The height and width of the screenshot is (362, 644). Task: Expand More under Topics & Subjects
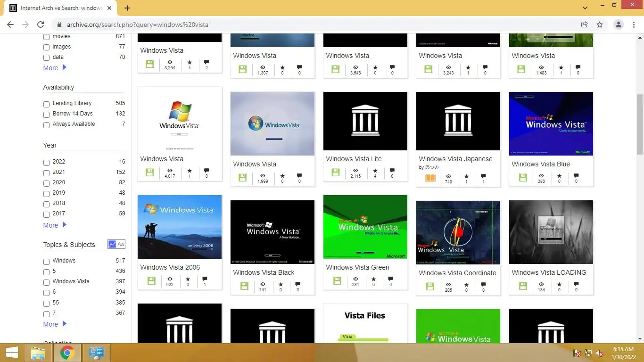point(55,324)
